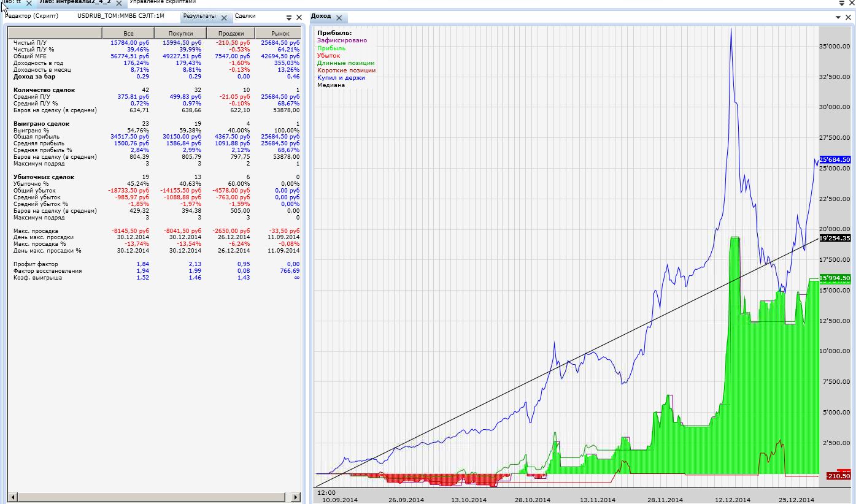Open top-right document list dropdown
This screenshot has height=504, width=856.
pos(842,3)
